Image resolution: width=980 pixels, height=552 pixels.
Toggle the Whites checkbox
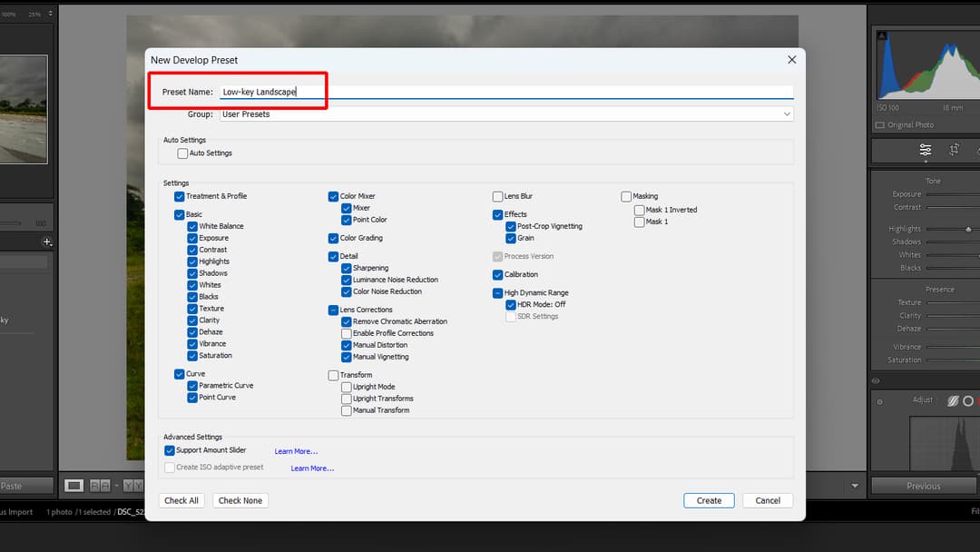coord(192,285)
